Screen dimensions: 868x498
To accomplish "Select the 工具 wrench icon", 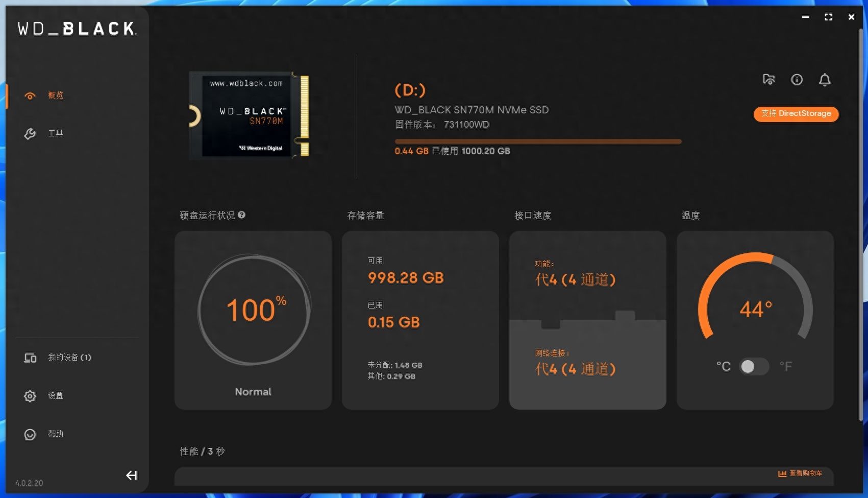I will (x=30, y=134).
